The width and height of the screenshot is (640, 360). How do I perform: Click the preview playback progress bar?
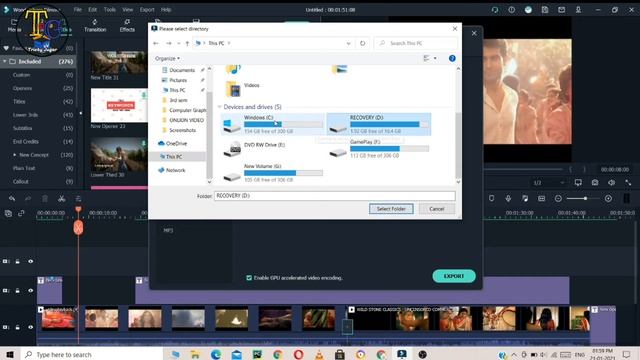pyautogui.click(x=523, y=169)
